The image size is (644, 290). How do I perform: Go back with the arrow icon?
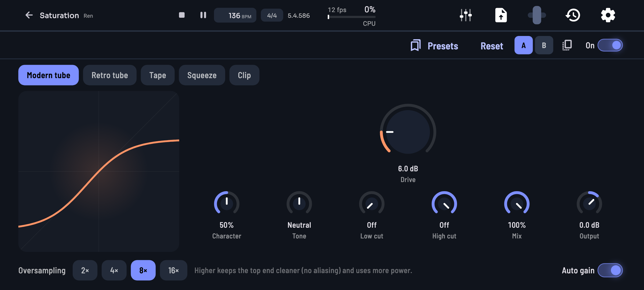pos(29,15)
